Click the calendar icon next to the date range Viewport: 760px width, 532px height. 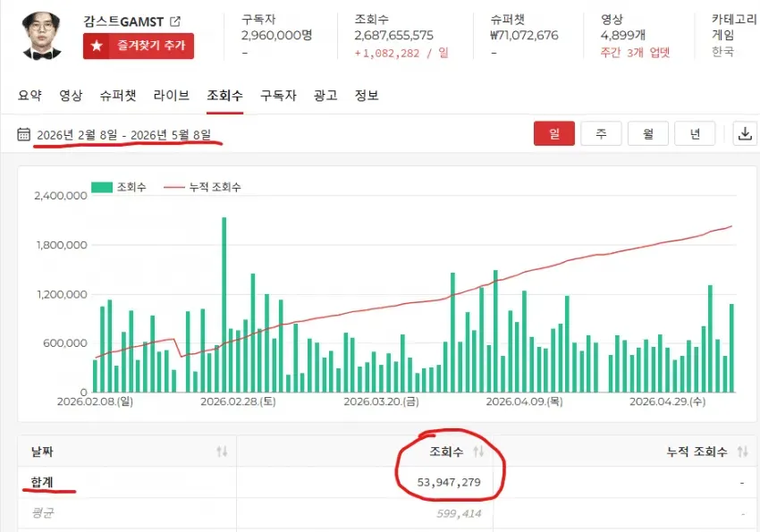coord(24,134)
